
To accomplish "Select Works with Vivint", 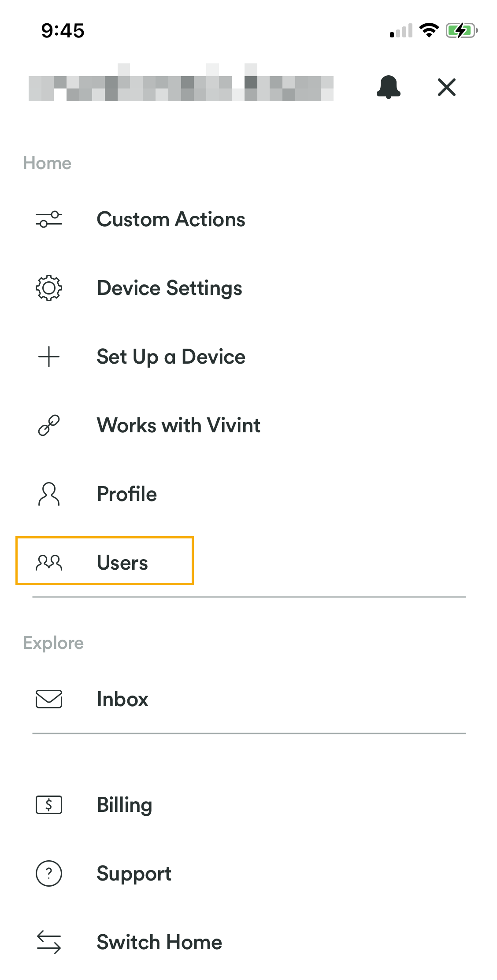I will 178,425.
